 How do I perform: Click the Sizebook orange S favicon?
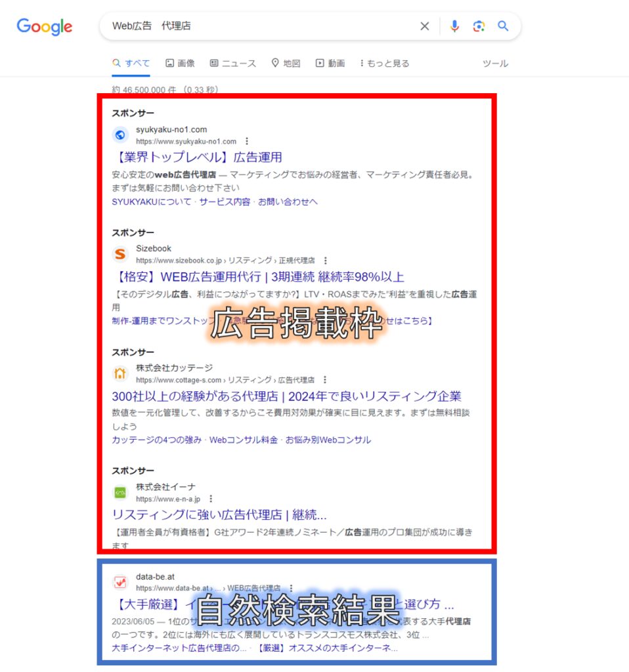pyautogui.click(x=121, y=254)
